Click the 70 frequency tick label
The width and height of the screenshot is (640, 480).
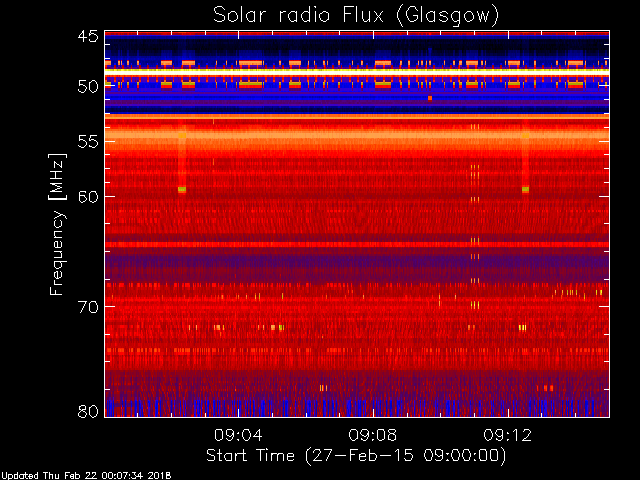[88, 307]
